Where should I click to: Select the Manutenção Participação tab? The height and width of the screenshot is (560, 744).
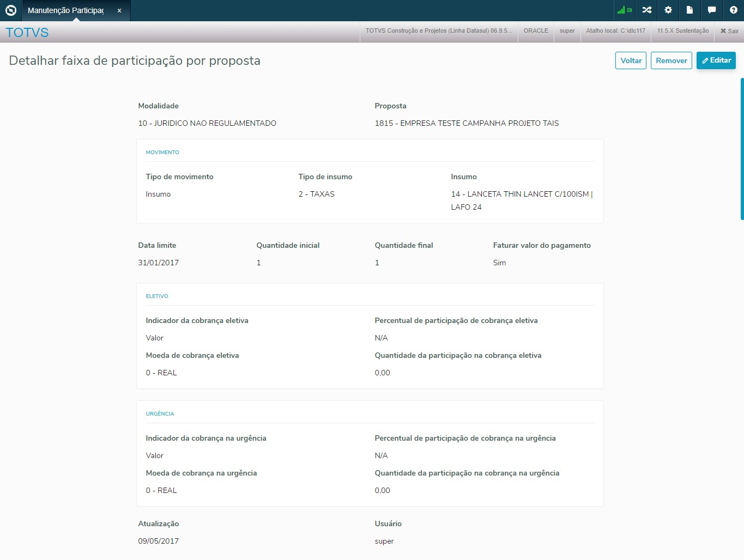[65, 10]
